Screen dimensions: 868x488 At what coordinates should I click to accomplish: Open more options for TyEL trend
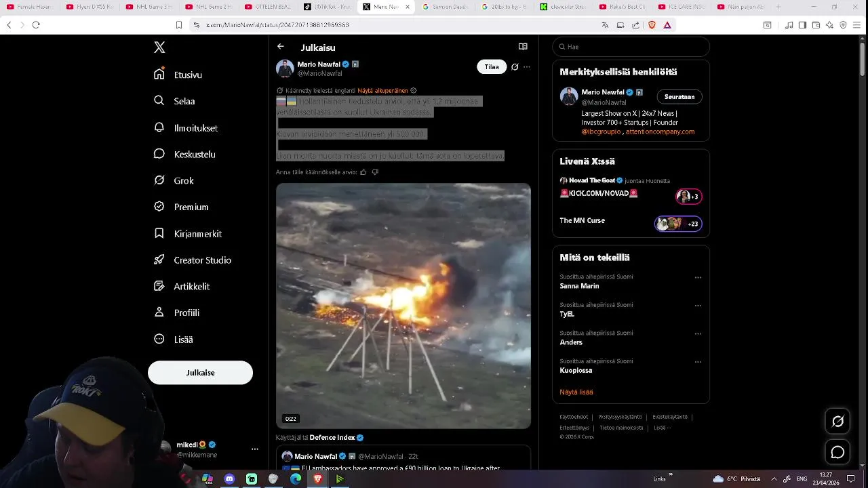(x=698, y=306)
